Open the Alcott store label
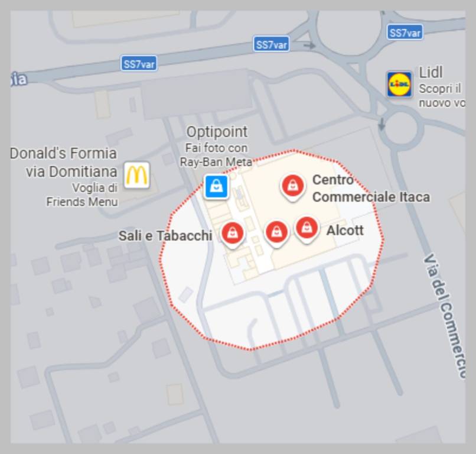Screen dimensions: 476x454 coord(345,231)
